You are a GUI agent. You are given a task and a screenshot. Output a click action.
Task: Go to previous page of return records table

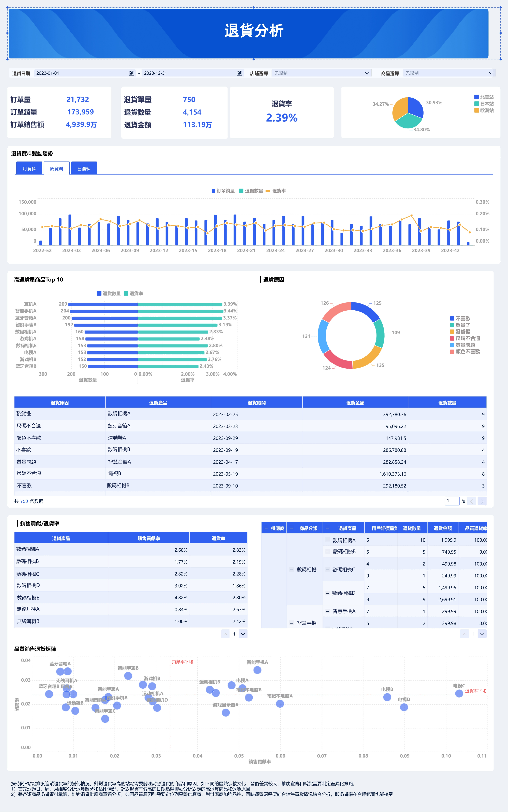click(471, 501)
